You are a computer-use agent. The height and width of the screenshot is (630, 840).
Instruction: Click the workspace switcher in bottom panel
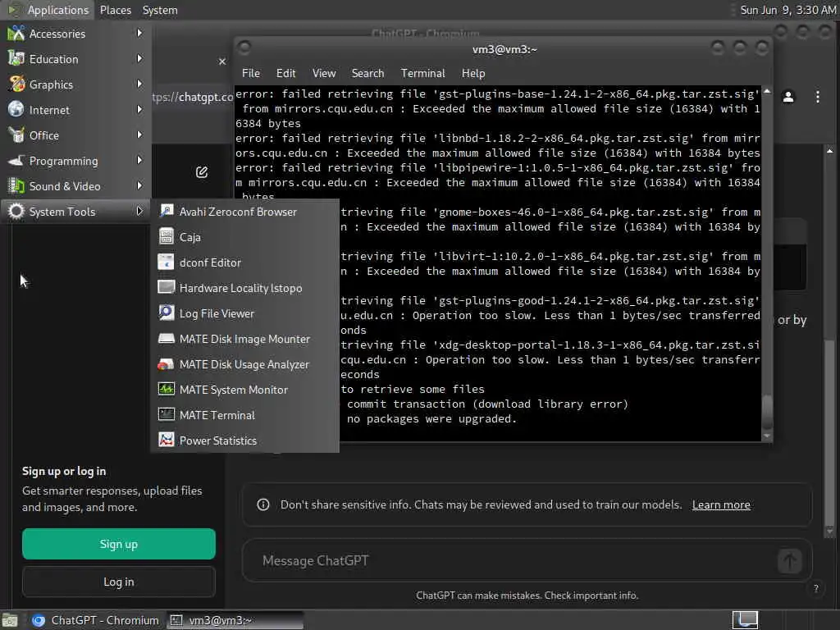(745, 620)
